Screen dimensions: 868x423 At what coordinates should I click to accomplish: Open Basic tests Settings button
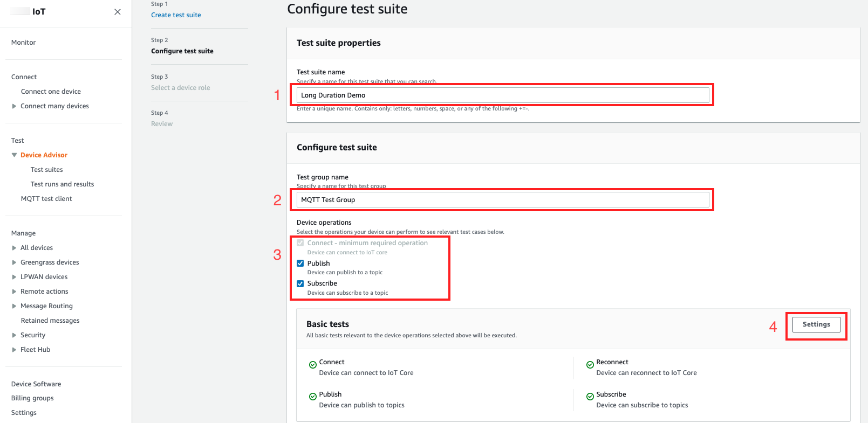(816, 324)
